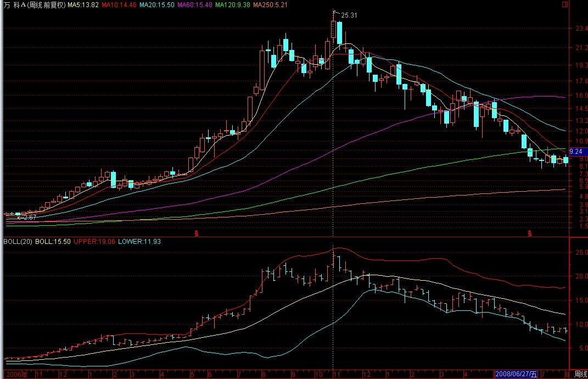The image size is (588, 379).
Task: Click the MA20:15.50 indicator label
Action: (157, 4)
